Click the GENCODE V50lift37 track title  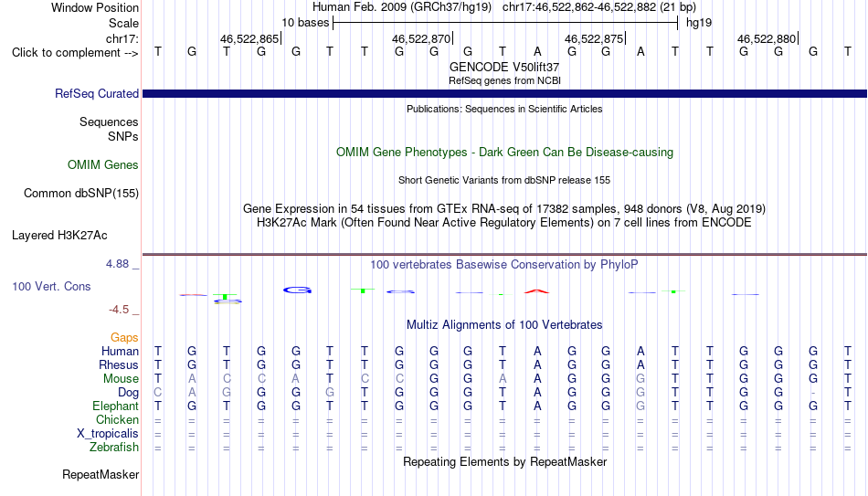coord(504,67)
